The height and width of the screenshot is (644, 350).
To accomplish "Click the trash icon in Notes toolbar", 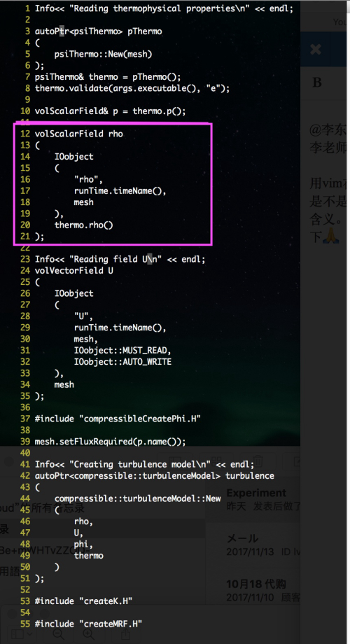I will click(x=258, y=461).
